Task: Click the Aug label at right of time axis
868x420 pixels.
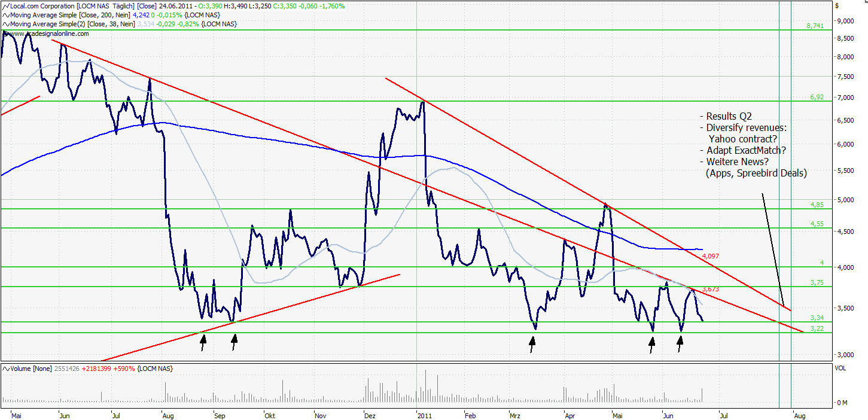Action: pos(799,414)
